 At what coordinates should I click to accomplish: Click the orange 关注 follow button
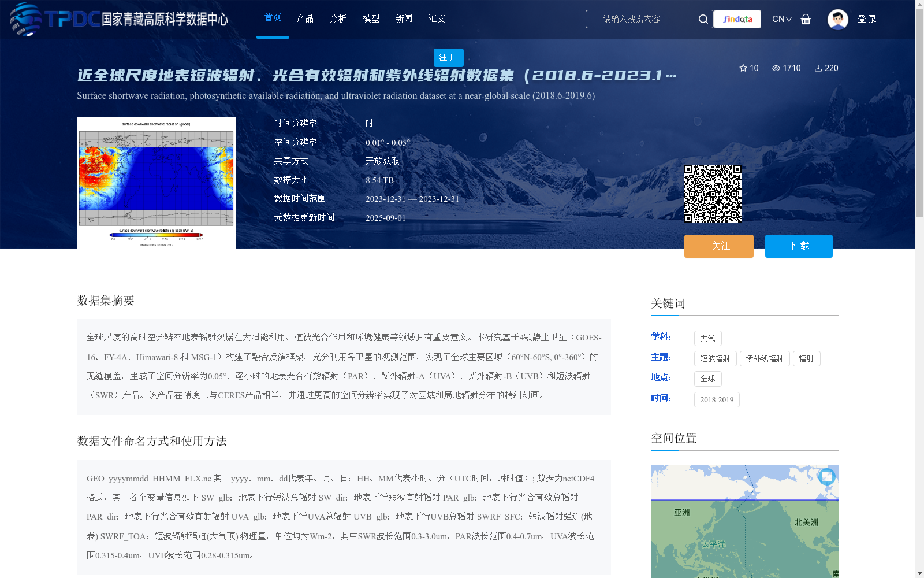coord(719,246)
